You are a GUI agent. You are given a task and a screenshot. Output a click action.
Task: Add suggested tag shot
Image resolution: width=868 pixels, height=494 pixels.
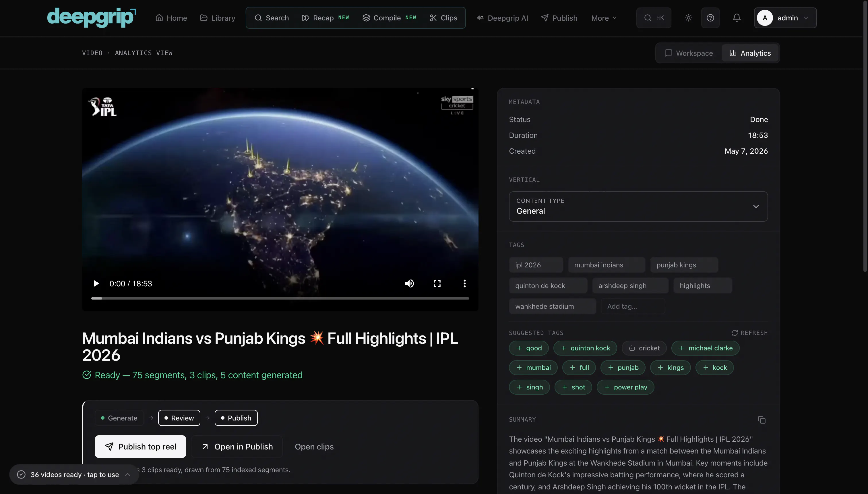pos(573,387)
